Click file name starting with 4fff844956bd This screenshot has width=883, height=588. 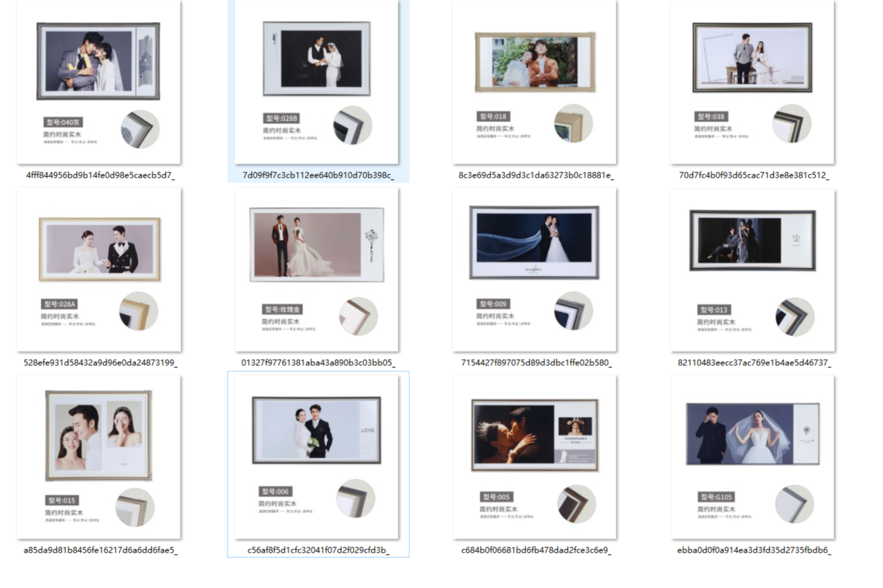[100, 175]
